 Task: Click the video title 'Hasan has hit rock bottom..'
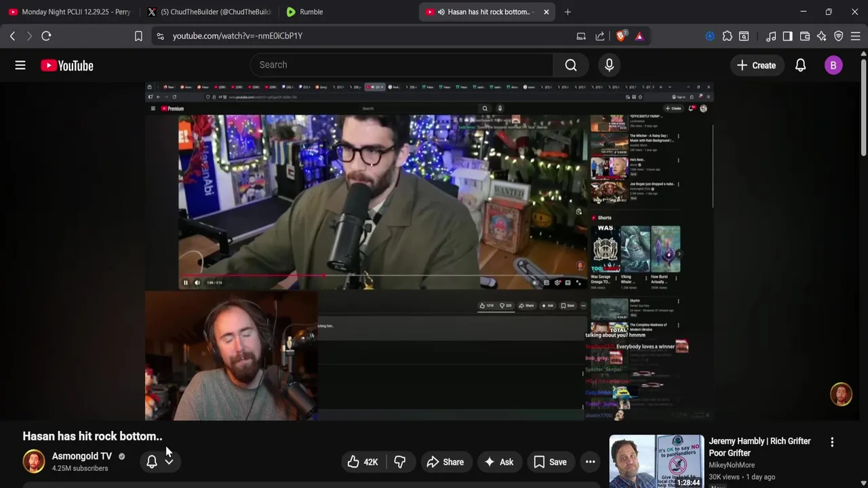92,436
